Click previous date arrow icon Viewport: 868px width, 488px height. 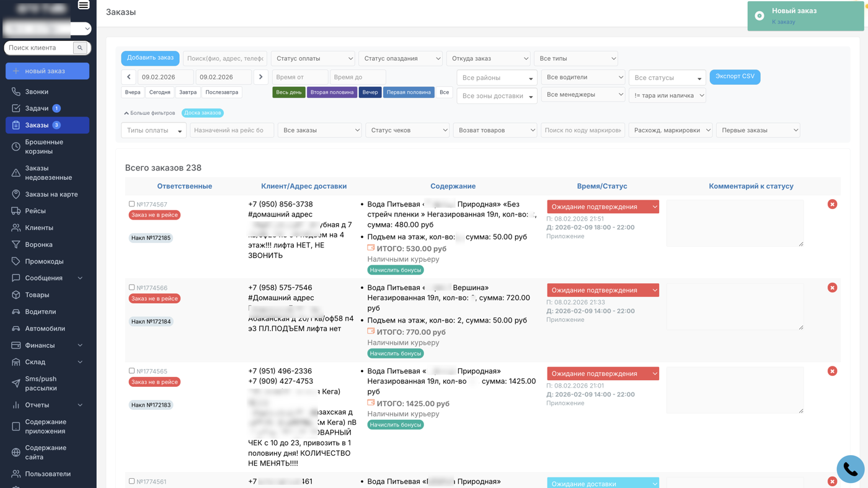click(x=128, y=77)
